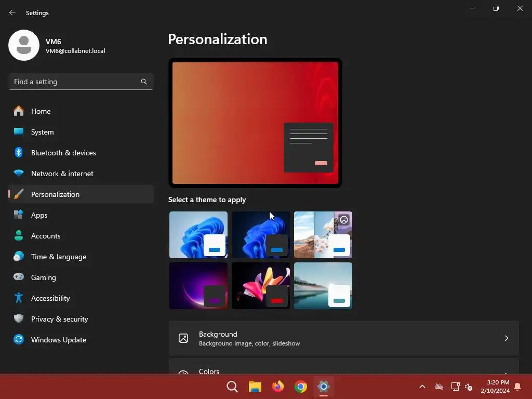Click inside the Find a setting field
The image size is (532, 399).
(81, 82)
